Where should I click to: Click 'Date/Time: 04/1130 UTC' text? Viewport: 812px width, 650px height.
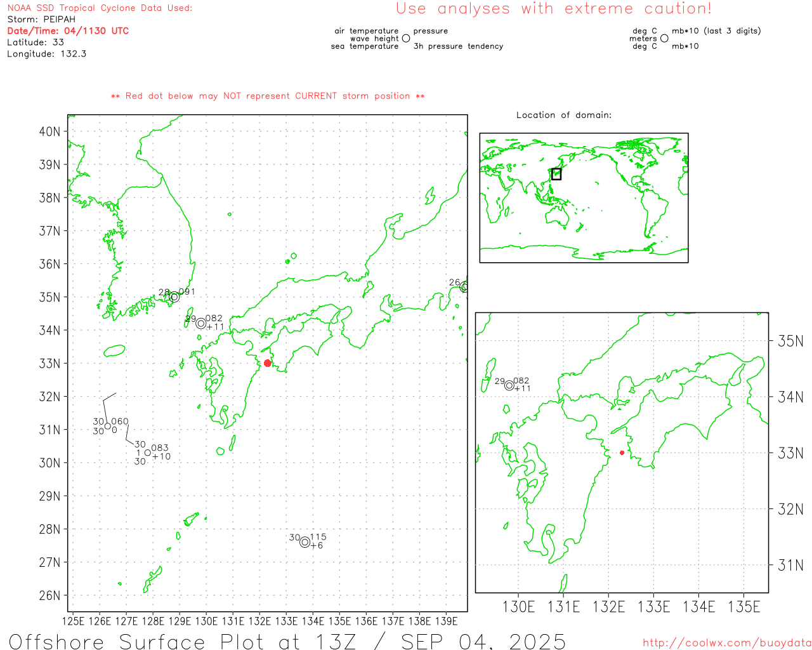click(x=68, y=30)
